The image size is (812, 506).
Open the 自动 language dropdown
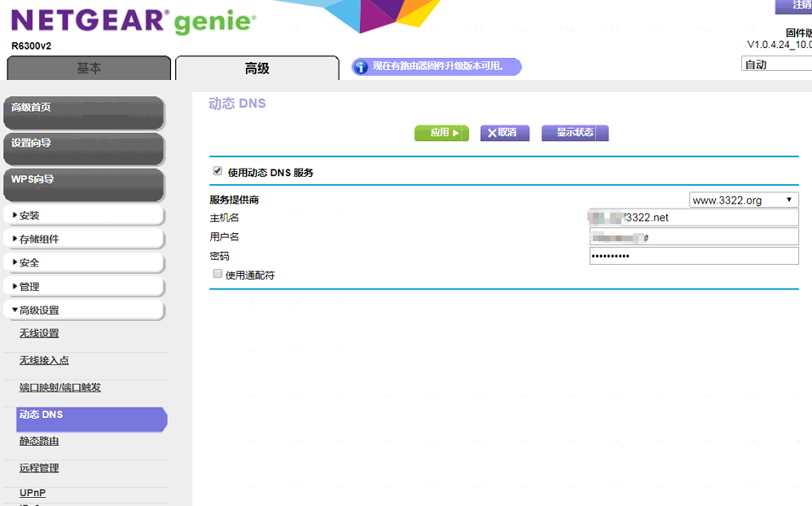click(776, 64)
